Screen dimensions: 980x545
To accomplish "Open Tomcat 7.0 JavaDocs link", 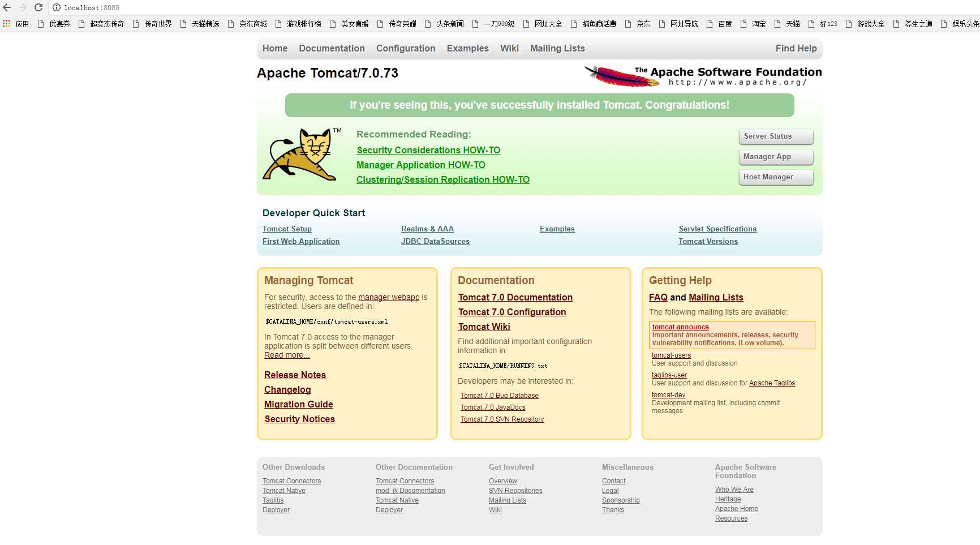I will pyautogui.click(x=493, y=407).
